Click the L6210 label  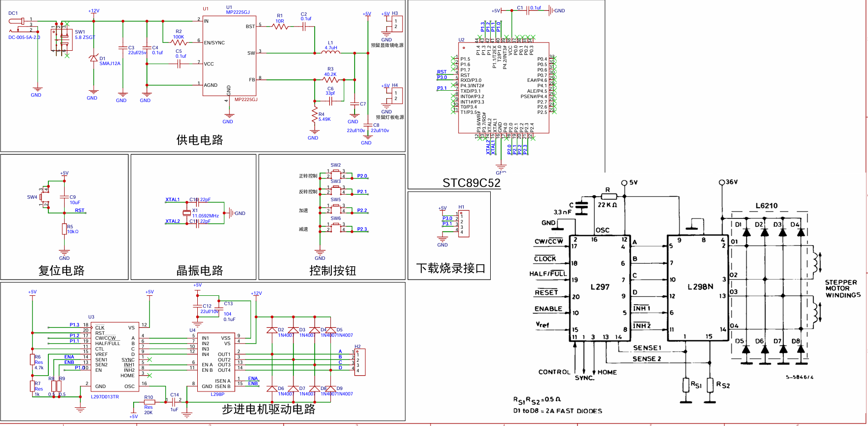(766, 206)
